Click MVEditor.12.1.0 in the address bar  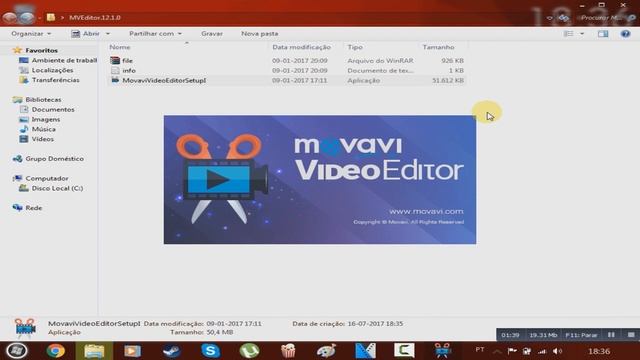click(95, 18)
